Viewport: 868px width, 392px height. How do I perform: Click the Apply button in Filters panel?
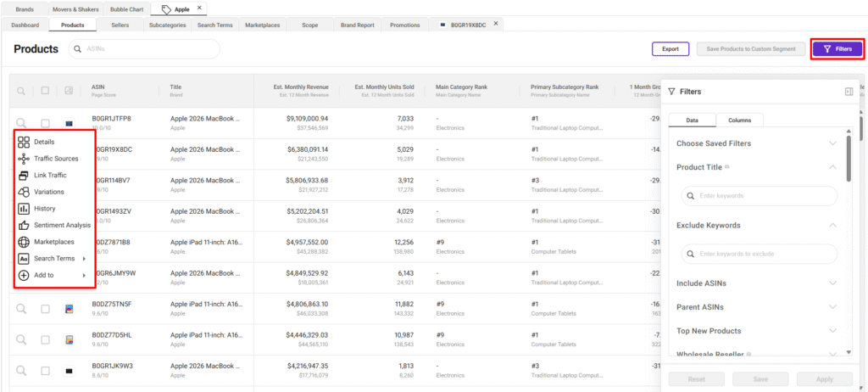pos(824,379)
